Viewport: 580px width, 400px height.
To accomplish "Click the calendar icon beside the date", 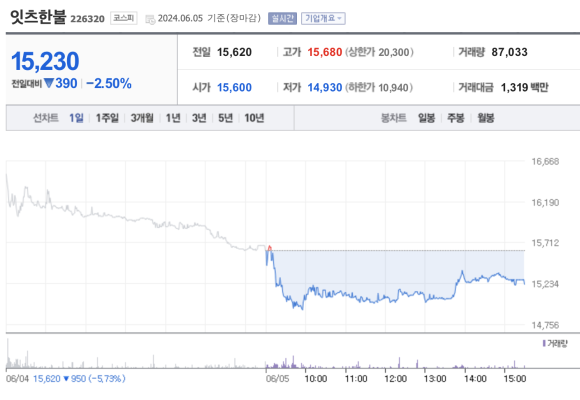I will coord(150,19).
